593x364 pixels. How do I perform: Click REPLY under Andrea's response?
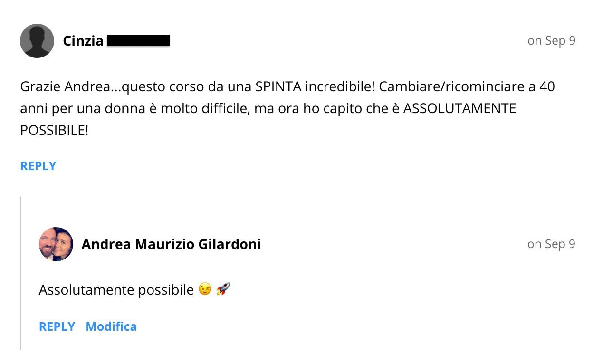tap(57, 326)
